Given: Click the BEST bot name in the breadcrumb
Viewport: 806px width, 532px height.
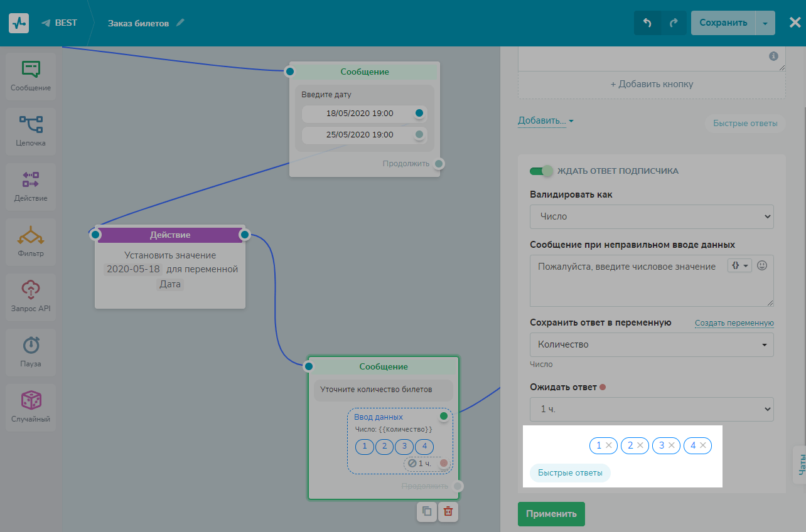Looking at the screenshot, I should point(66,23).
